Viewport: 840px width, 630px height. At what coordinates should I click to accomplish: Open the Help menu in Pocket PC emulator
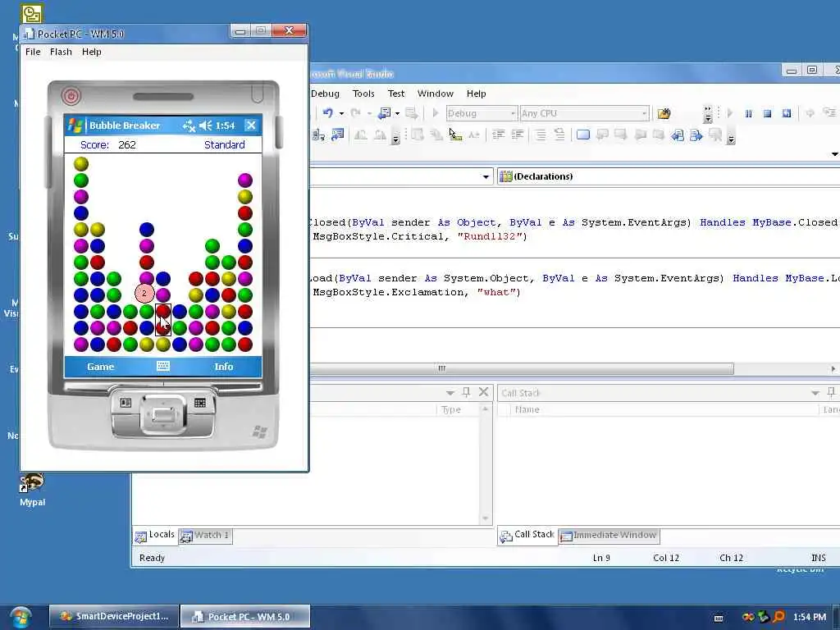[x=92, y=52]
